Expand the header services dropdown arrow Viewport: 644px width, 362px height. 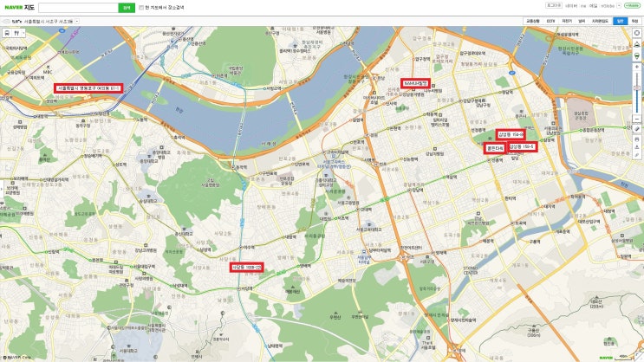(x=619, y=6)
